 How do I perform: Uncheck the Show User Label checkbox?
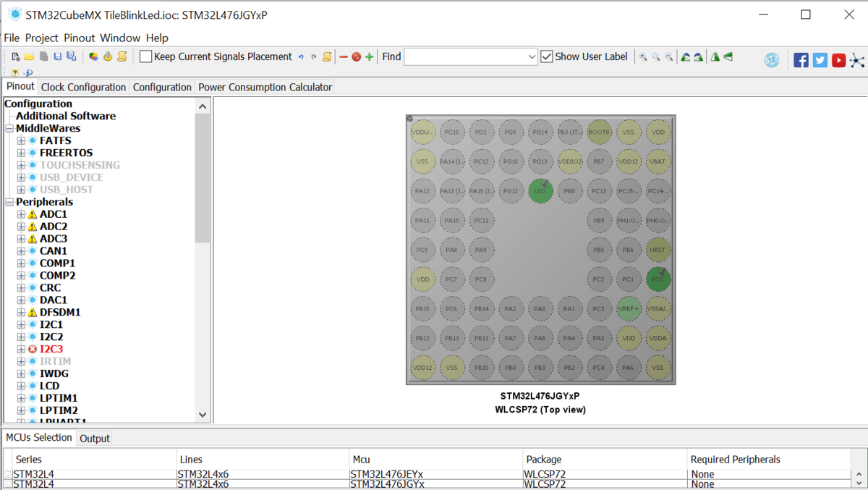pos(547,56)
